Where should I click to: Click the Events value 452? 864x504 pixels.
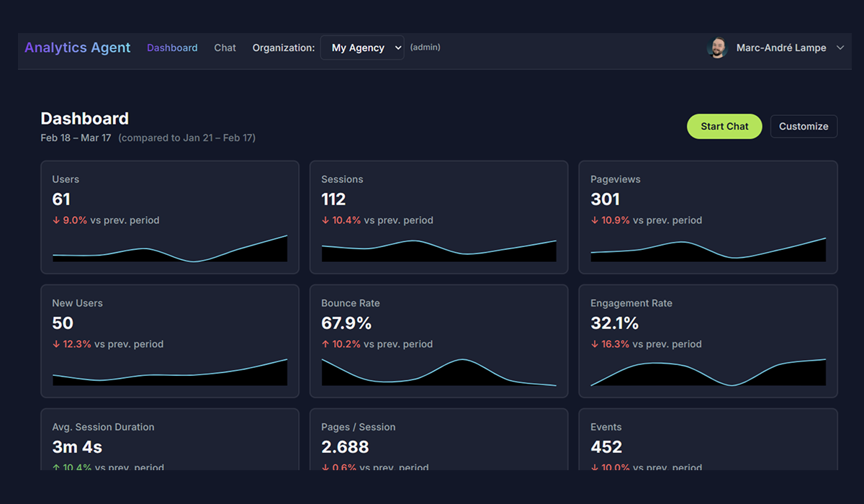coord(606,447)
